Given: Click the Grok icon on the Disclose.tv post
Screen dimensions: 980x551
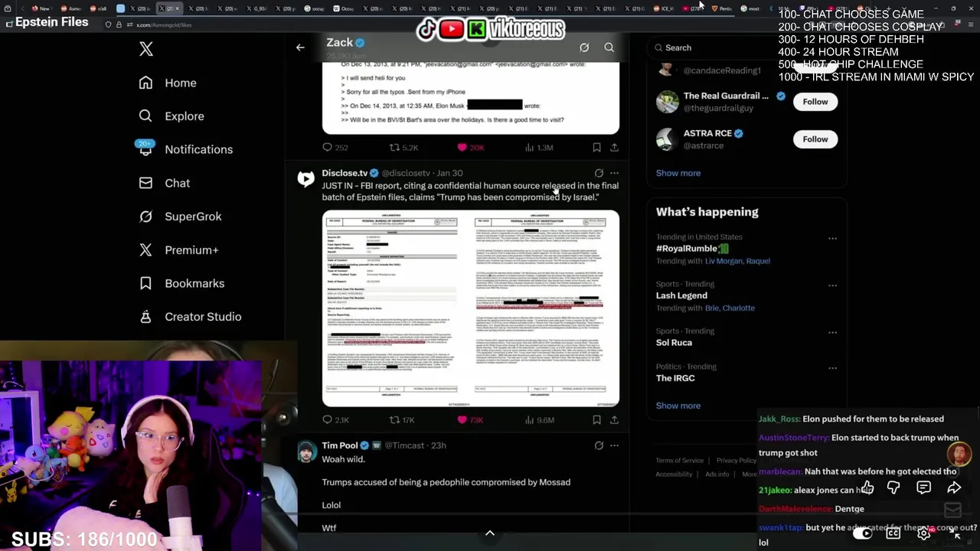Looking at the screenshot, I should click(599, 173).
